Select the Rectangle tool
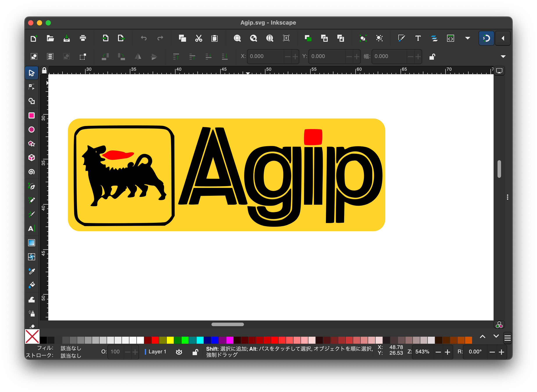537x392 pixels. coord(32,116)
